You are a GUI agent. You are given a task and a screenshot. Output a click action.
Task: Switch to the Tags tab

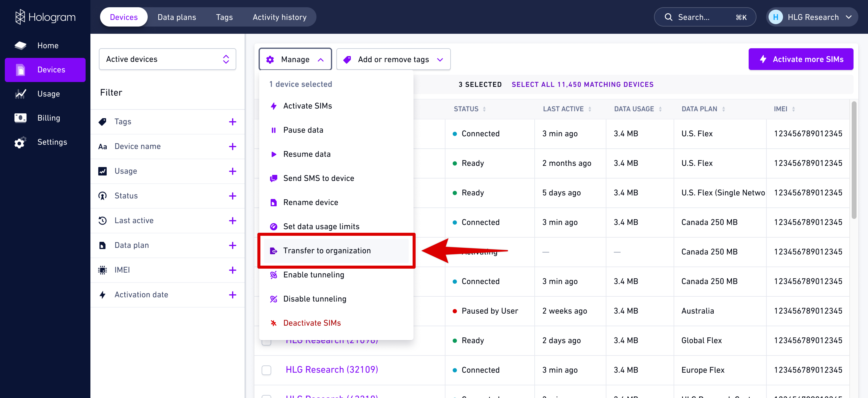(224, 17)
